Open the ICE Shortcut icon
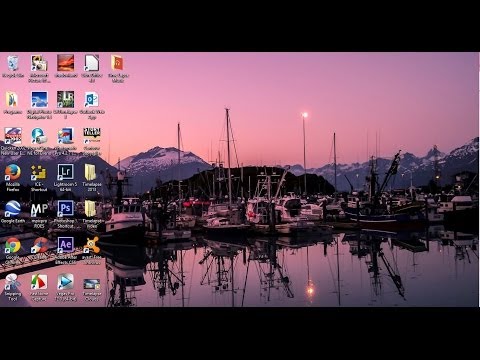Viewport: 480px width, 360px height. [39, 173]
